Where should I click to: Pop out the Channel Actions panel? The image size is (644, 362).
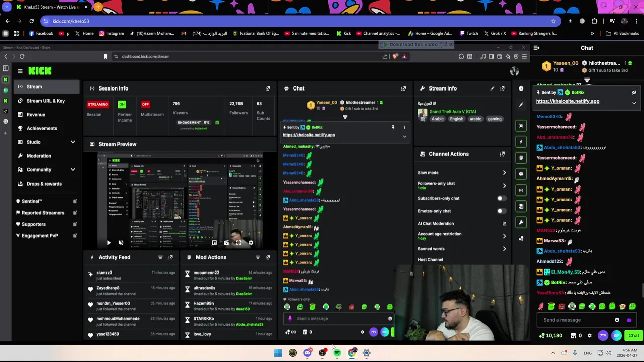click(x=502, y=154)
